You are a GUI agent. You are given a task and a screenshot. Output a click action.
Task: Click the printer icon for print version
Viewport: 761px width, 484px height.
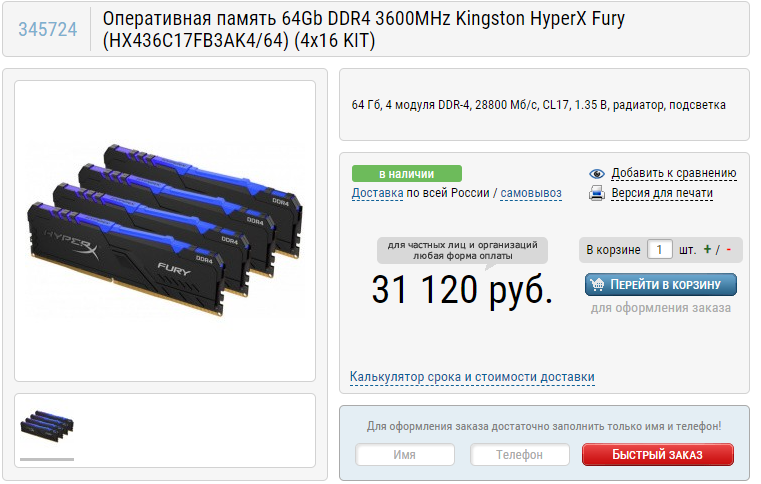[x=596, y=193]
